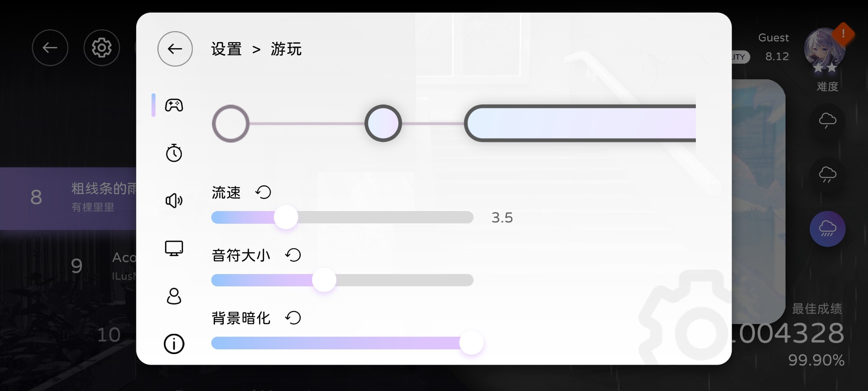The width and height of the screenshot is (868, 391).
Task: Open the audio settings speaker tab
Action: pos(174,201)
